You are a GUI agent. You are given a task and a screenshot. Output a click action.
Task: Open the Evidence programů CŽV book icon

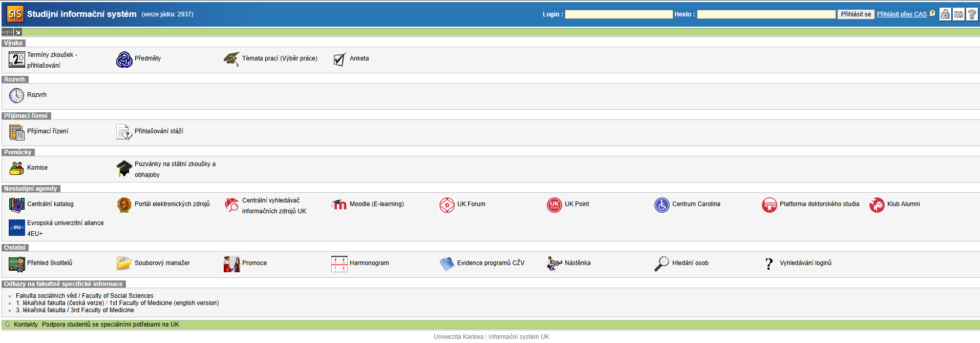pyautogui.click(x=447, y=264)
